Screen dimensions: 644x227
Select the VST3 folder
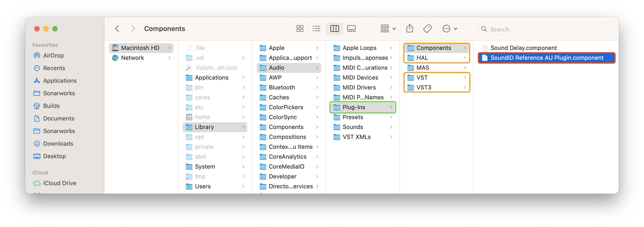[x=437, y=87]
